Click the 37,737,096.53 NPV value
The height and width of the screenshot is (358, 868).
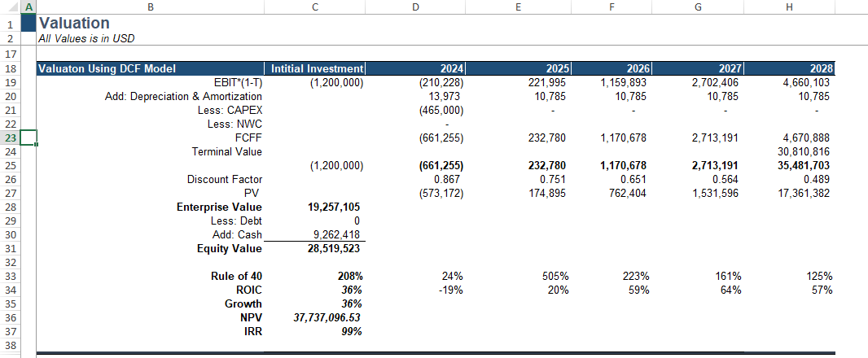pyautogui.click(x=327, y=317)
